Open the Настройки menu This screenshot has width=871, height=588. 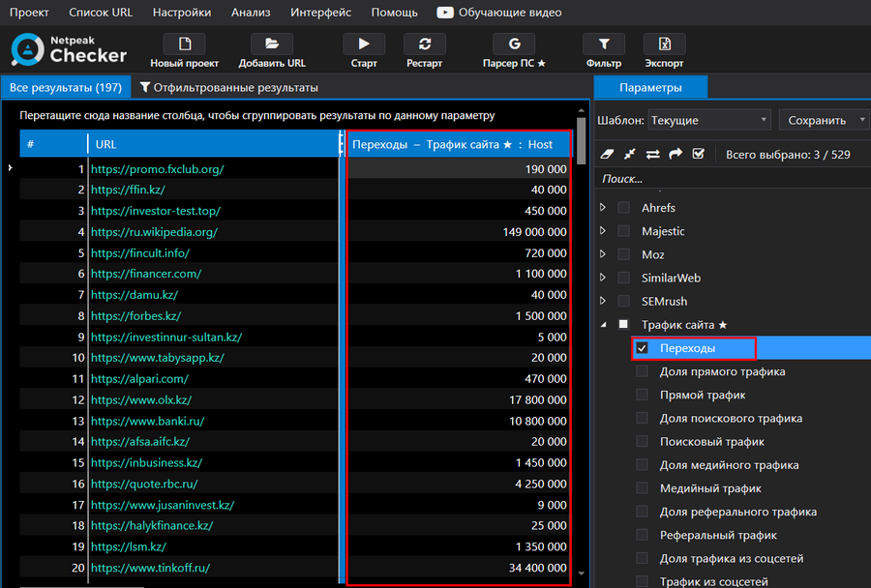tap(182, 13)
